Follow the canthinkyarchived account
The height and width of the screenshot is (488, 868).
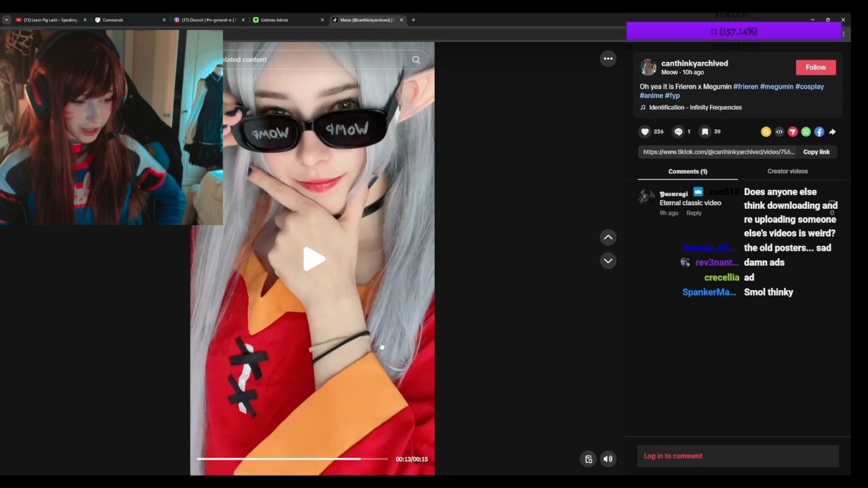(815, 67)
